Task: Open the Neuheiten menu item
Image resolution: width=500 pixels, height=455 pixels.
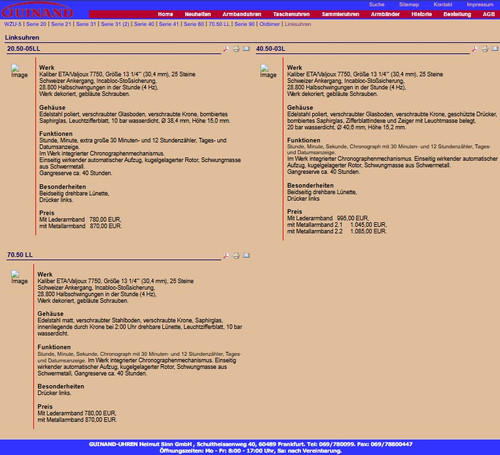Action: point(198,14)
